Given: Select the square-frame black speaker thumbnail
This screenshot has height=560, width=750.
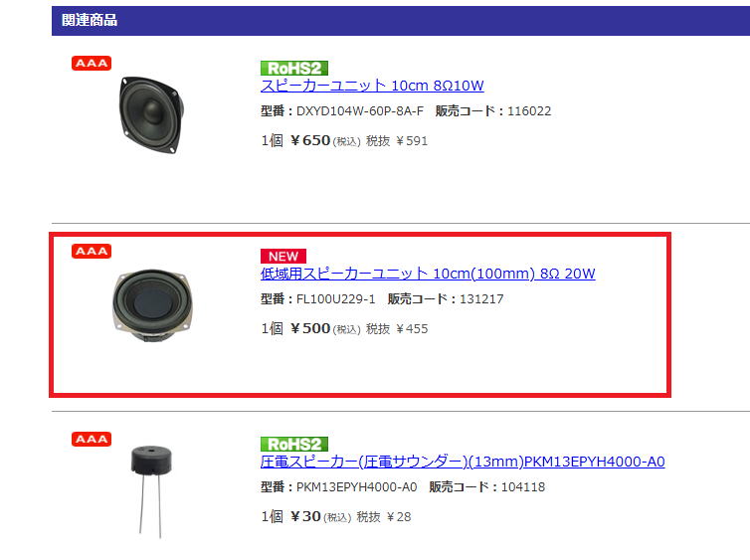Looking at the screenshot, I should pos(151,114).
